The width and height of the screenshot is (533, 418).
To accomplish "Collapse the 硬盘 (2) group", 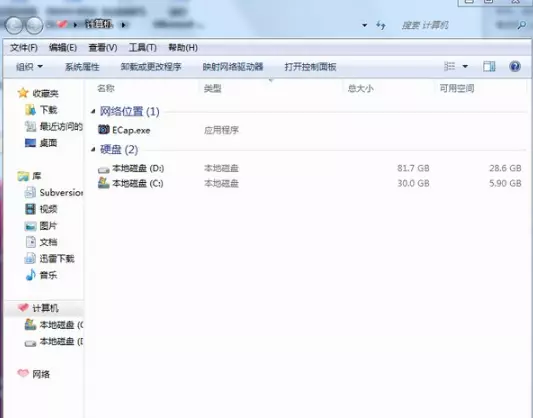I will (93, 150).
